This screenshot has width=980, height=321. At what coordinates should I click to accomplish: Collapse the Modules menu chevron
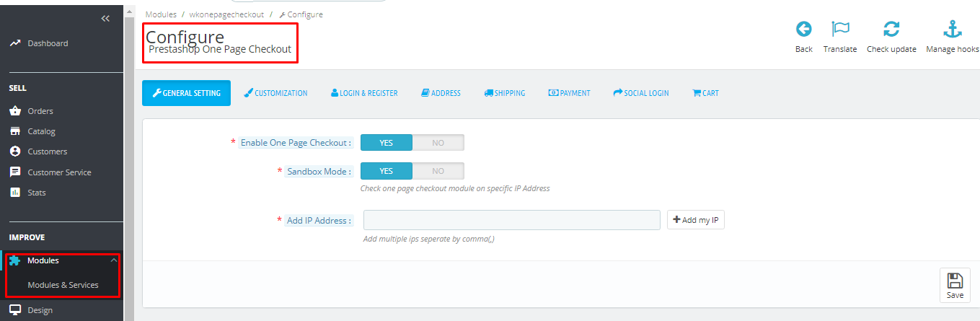click(x=113, y=260)
